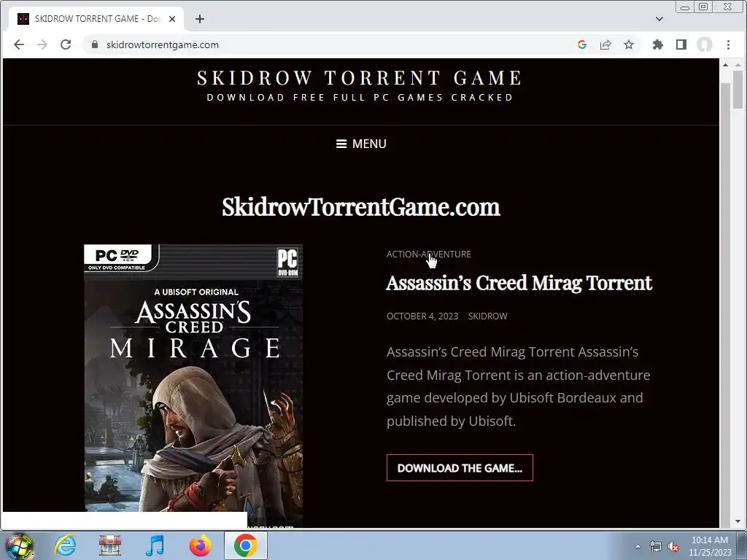Open Chrome profile avatar
The height and width of the screenshot is (560, 747).
point(705,44)
